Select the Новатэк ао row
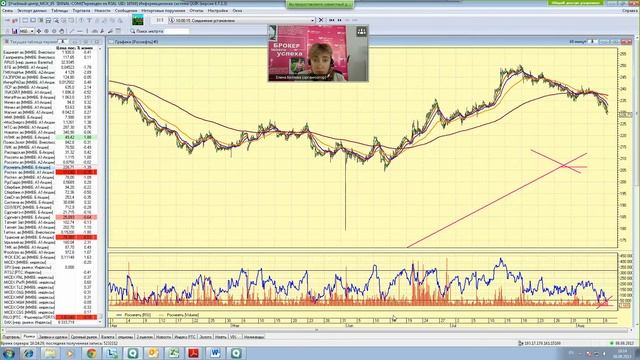The image size is (640, 360). point(49,133)
